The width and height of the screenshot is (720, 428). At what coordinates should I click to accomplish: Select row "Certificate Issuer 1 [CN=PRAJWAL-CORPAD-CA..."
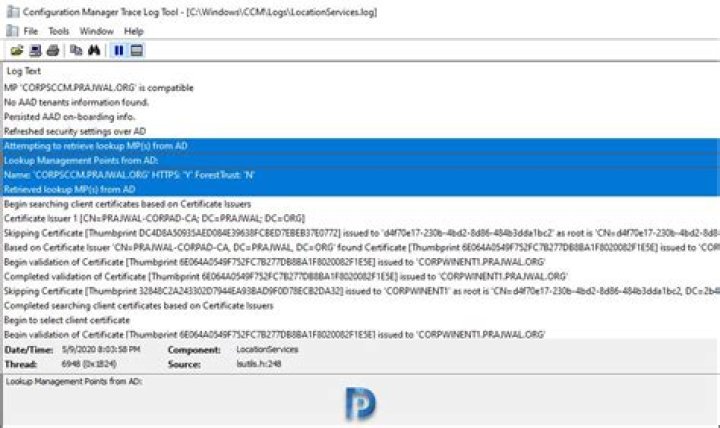coord(360,219)
